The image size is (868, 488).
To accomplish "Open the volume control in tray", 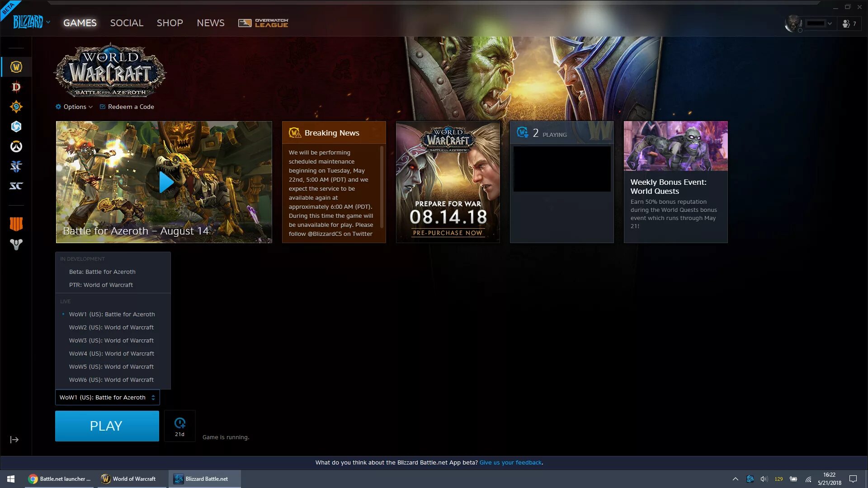I will coord(764,479).
